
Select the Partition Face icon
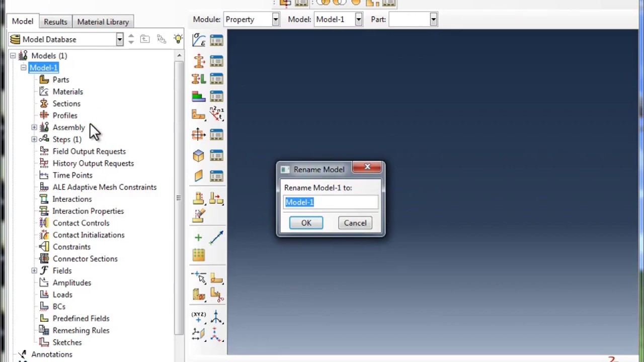(216, 278)
